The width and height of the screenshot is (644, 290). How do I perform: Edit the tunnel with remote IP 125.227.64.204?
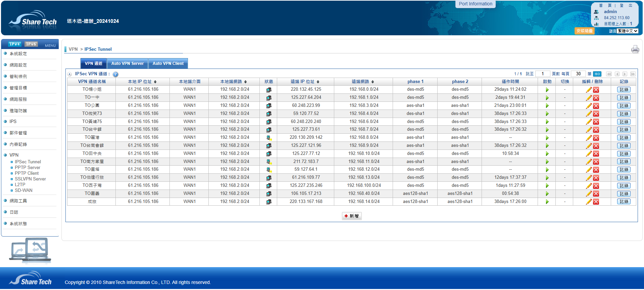point(589,98)
